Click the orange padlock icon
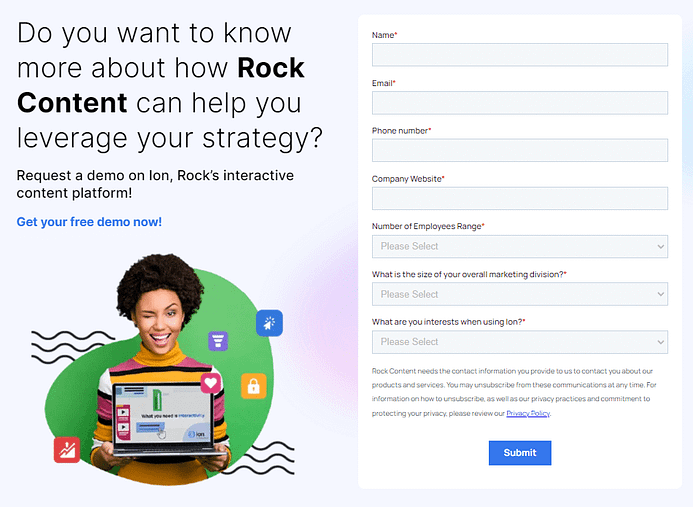Screen dimensions: 693x507 pos(254,386)
